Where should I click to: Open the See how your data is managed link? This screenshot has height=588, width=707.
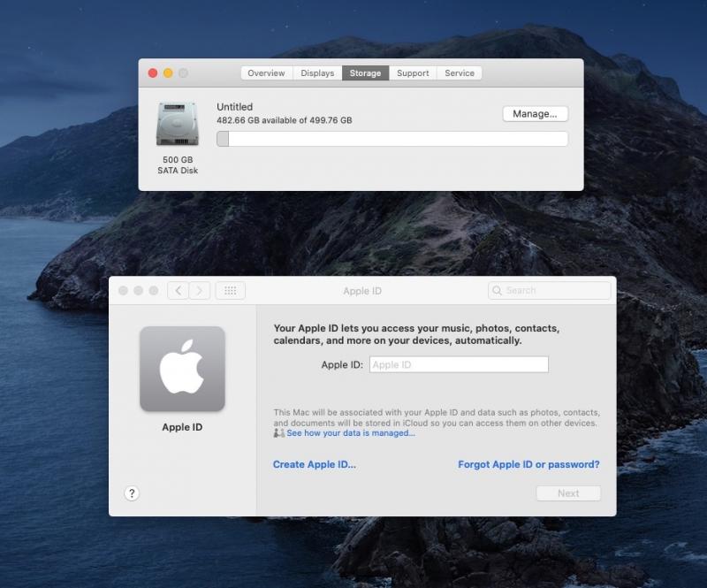tap(351, 433)
